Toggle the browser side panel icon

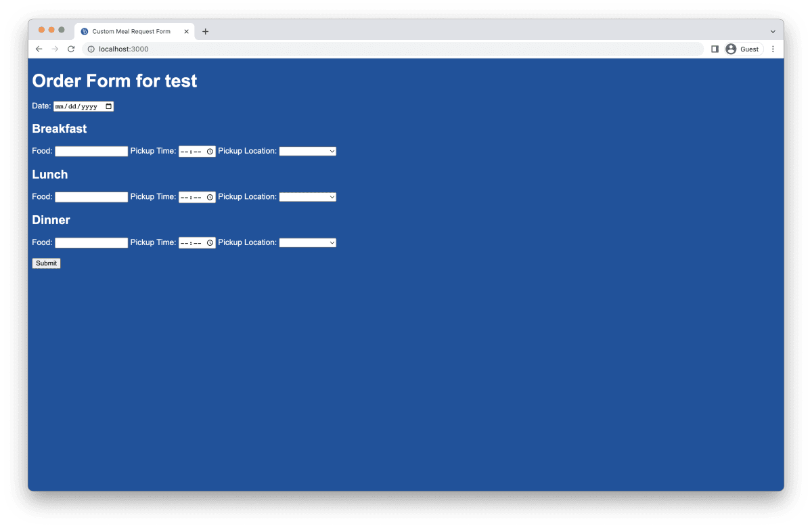715,49
